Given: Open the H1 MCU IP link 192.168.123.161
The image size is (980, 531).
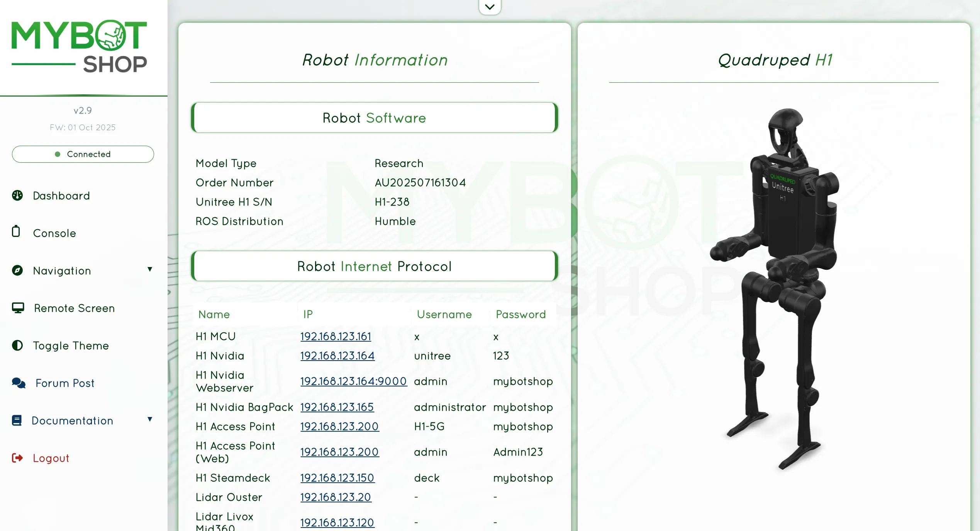Looking at the screenshot, I should (336, 336).
